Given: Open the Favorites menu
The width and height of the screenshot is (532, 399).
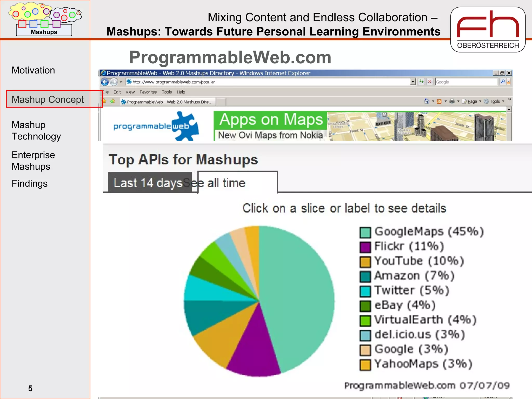Looking at the screenshot, I should 148,92.
